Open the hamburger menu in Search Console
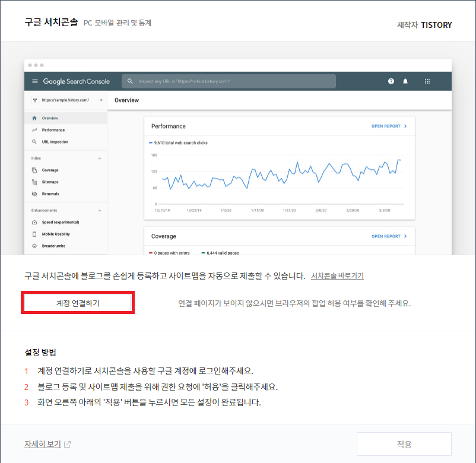Image resolution: width=476 pixels, height=463 pixels. click(x=35, y=81)
